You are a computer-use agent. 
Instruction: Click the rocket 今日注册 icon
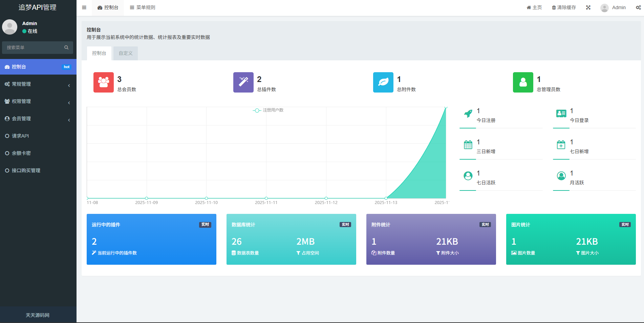coord(468,114)
